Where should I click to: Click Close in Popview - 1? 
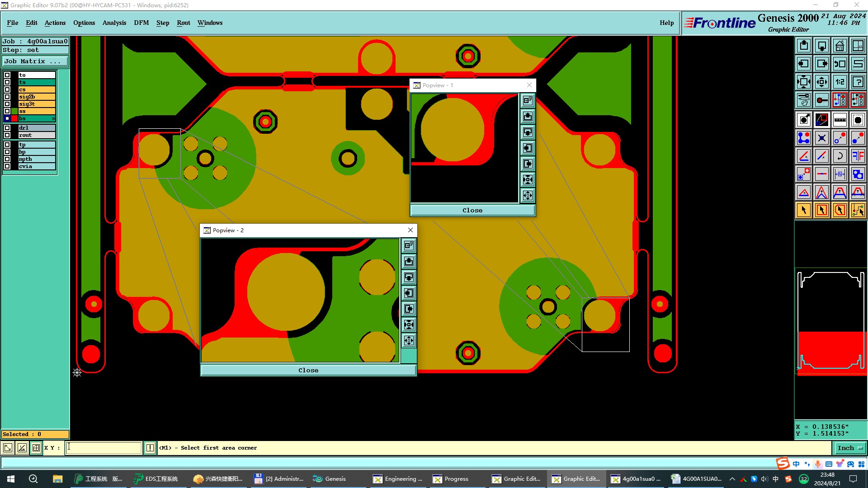point(472,210)
